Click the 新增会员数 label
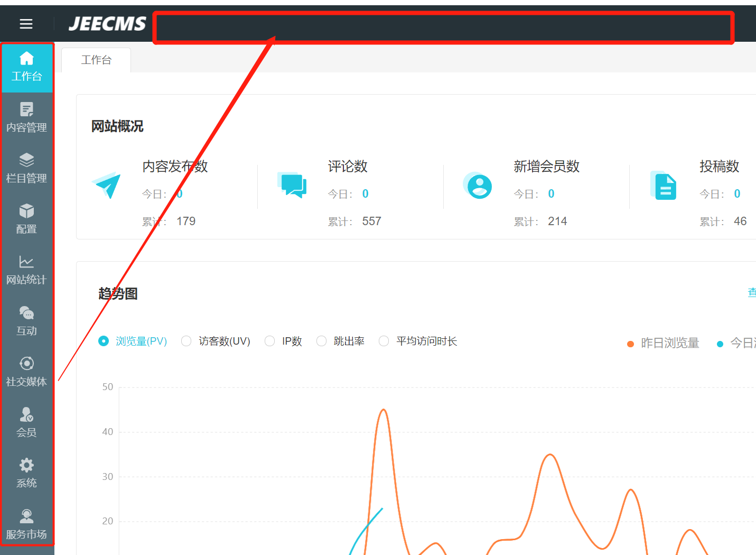 (x=547, y=166)
